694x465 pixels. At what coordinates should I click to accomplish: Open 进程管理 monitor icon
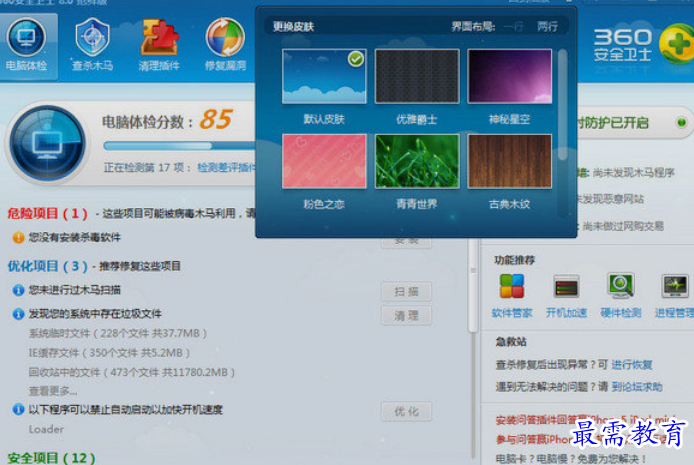pos(675,286)
